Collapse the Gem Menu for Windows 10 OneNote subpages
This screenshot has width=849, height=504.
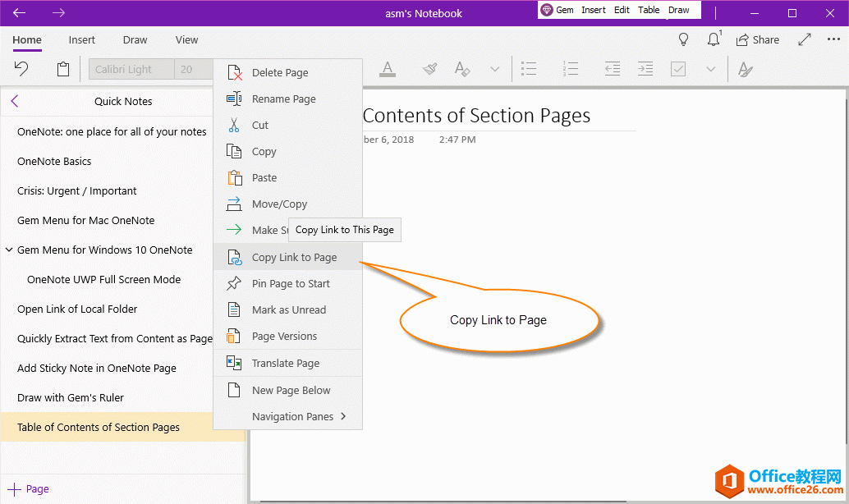pos(9,250)
